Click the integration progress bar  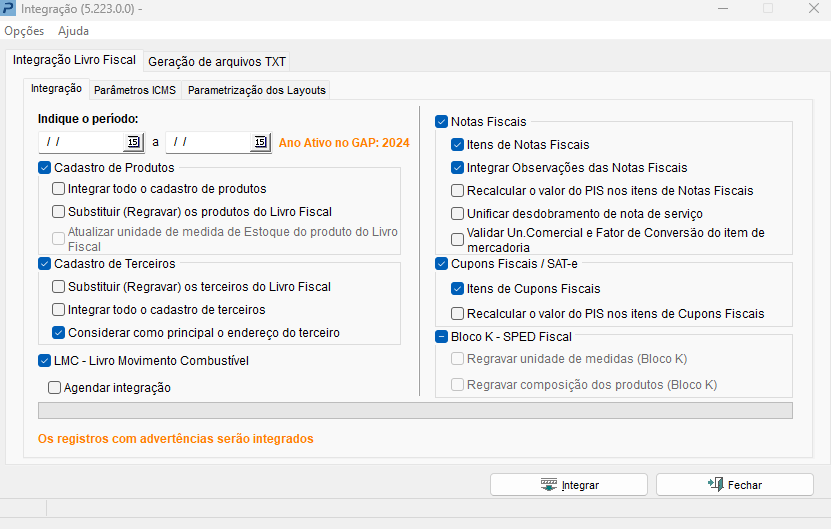pos(414,410)
